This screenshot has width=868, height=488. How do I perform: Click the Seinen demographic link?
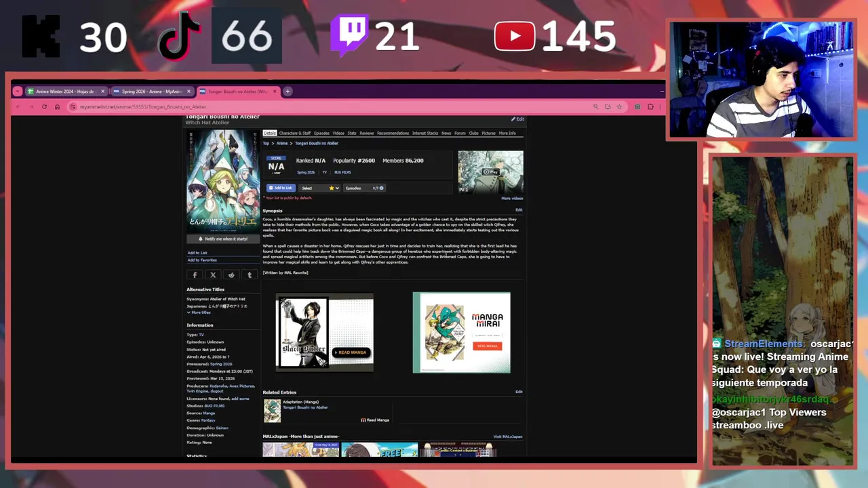[222, 428]
